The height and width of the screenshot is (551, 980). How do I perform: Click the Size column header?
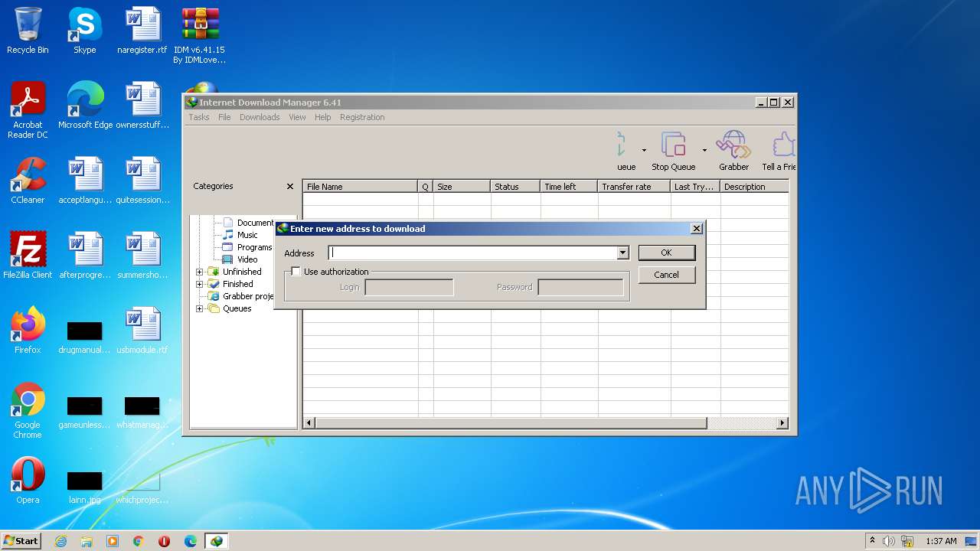click(x=462, y=187)
